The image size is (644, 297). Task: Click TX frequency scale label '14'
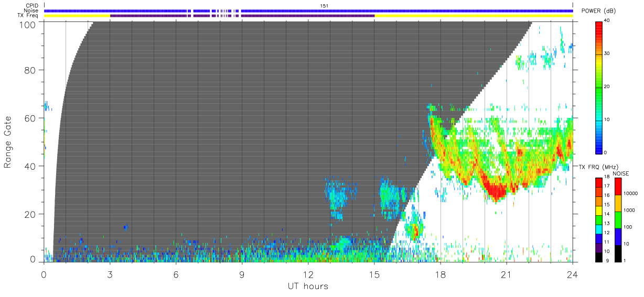pos(607,215)
